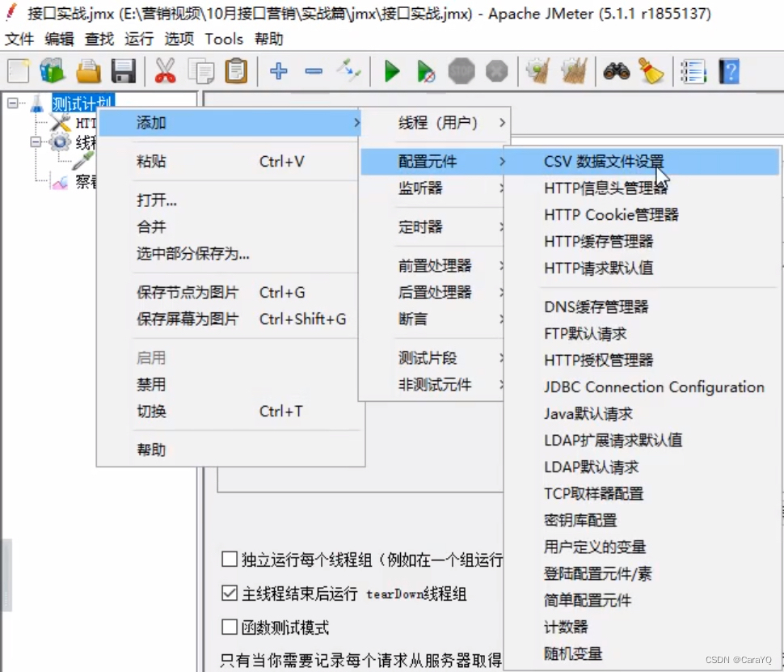Choose 合并 in context menu

coord(230,227)
